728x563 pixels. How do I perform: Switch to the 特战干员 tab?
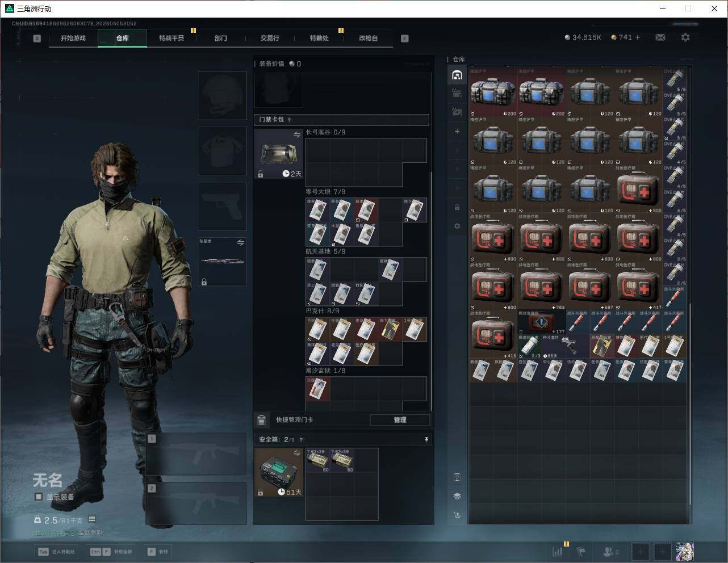[x=171, y=38]
